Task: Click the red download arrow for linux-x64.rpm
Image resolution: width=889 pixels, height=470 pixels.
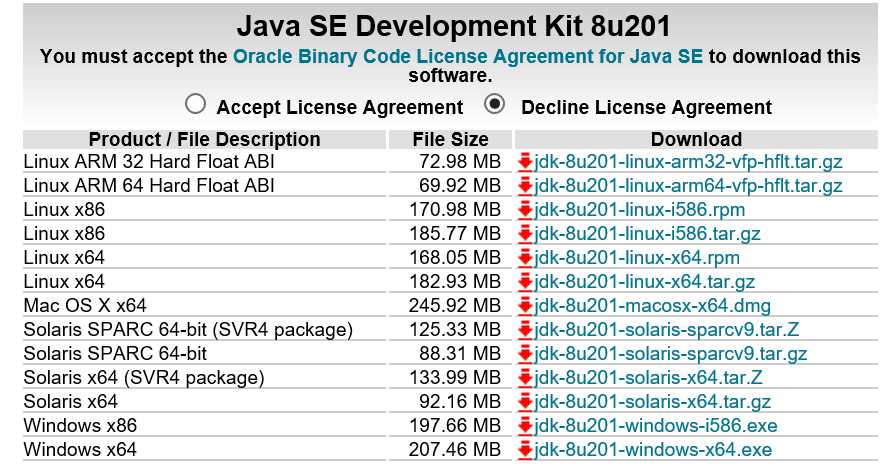Action: [525, 258]
